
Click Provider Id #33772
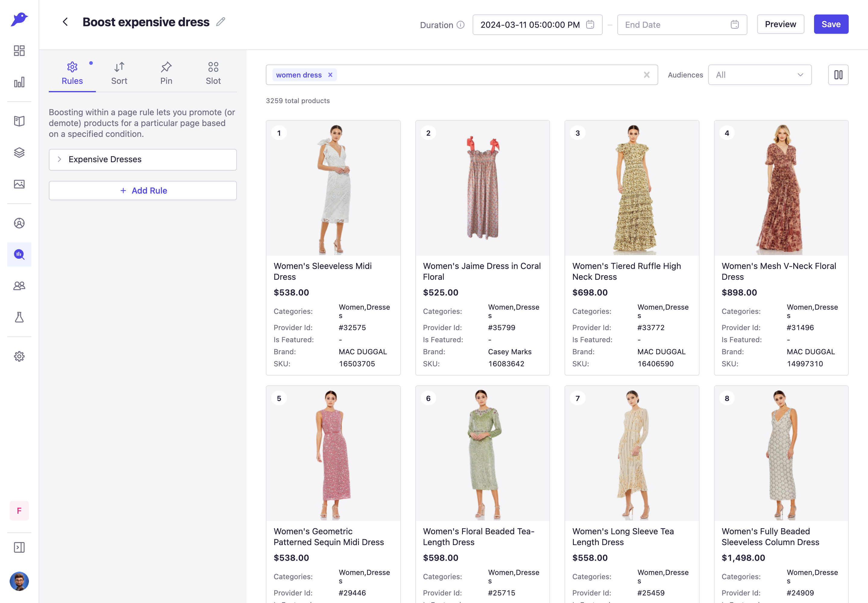[x=651, y=327]
